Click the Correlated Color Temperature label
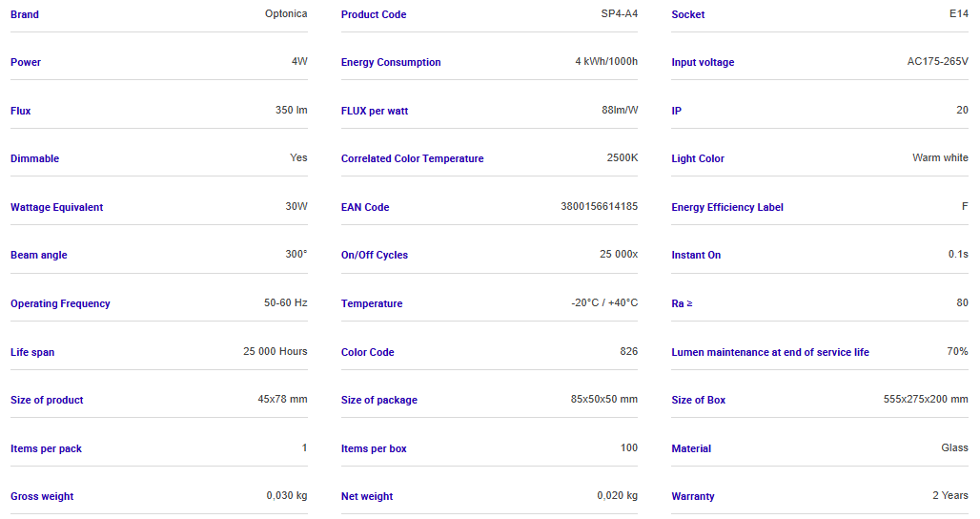 [x=412, y=159]
